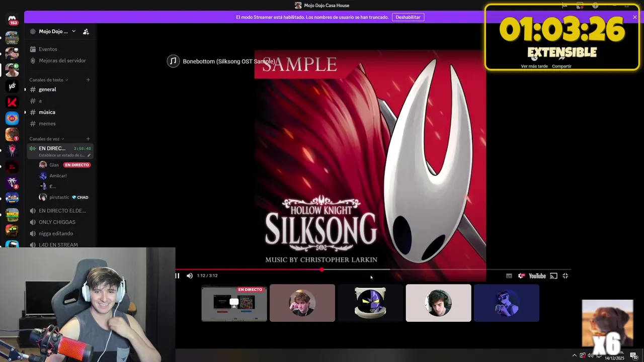Click Gian's EN DIRECTO badge
The image size is (644, 362).
[77, 165]
